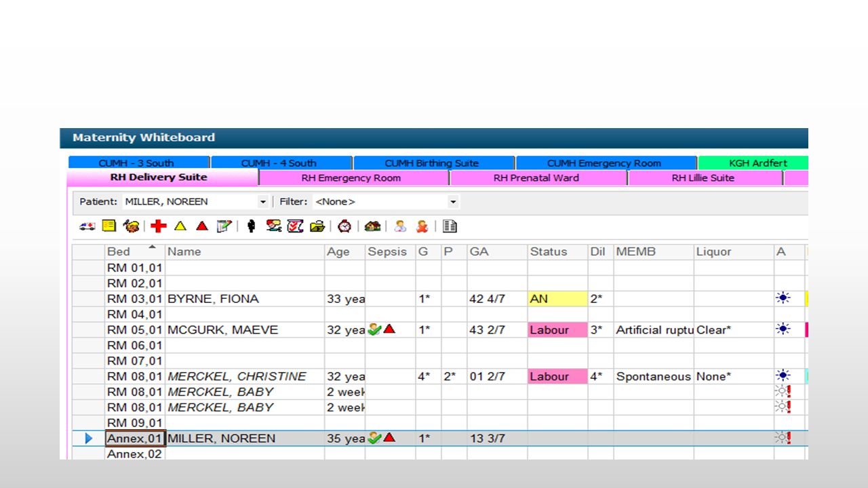Click the Sepsis column header
This screenshot has height=488, width=868.
(x=390, y=251)
